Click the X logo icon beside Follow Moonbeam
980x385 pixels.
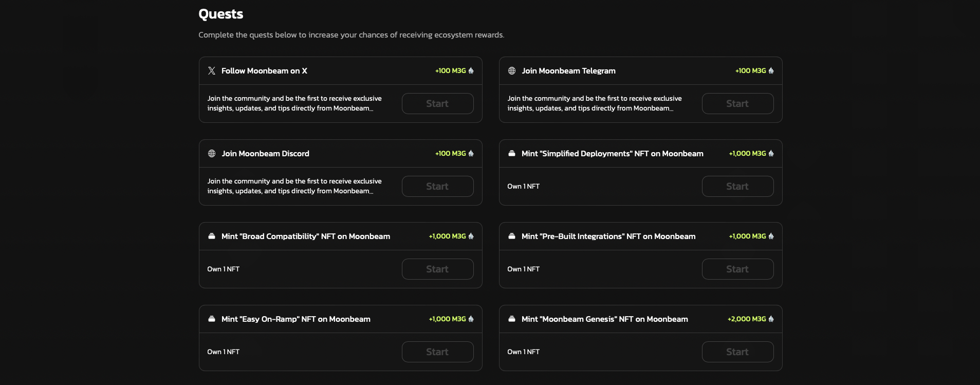[x=212, y=71]
